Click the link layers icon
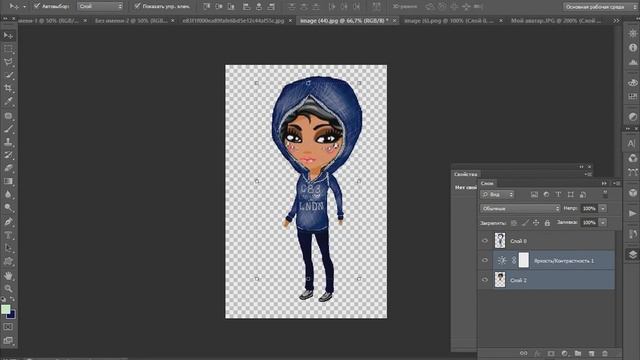640x360 pixels. point(523,353)
